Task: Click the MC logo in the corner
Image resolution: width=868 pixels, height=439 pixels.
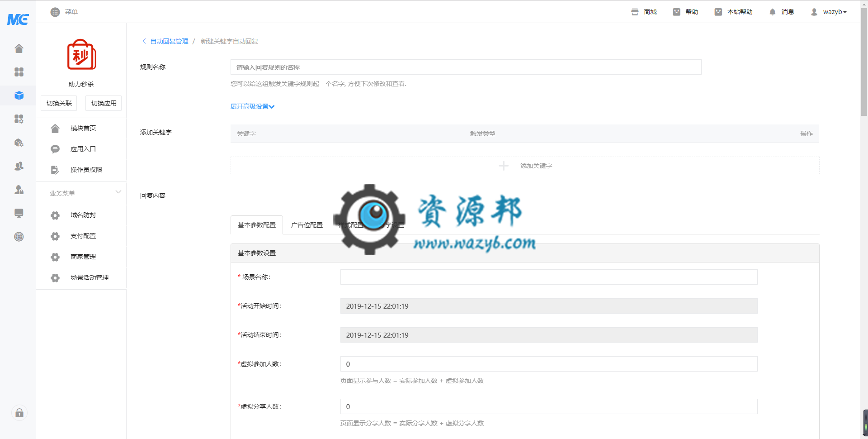Action: click(x=18, y=19)
